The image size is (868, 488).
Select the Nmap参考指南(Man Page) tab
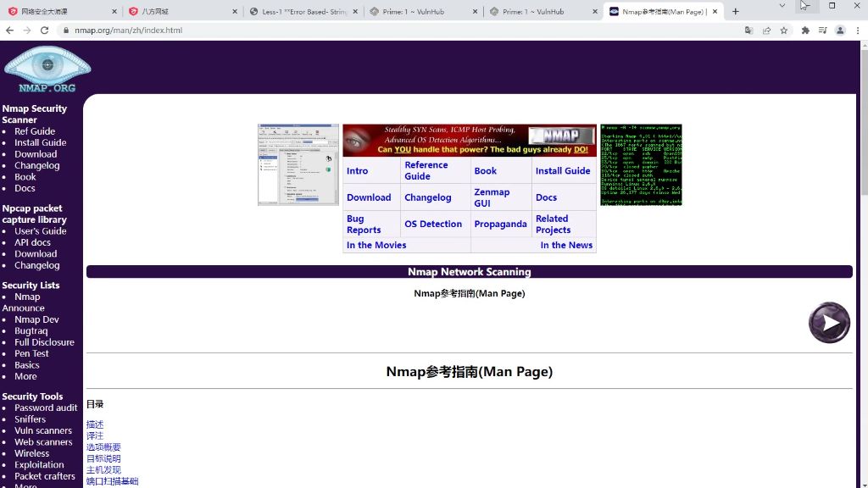pos(663,12)
